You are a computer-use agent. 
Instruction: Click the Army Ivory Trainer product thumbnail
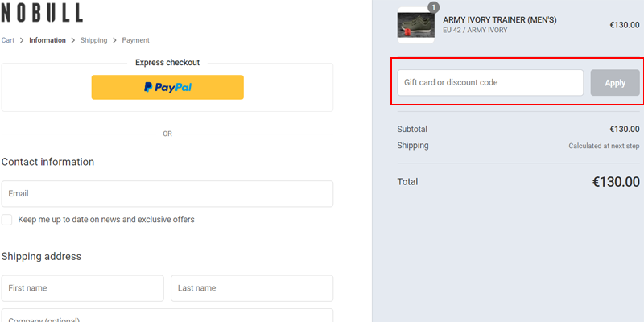[415, 25]
